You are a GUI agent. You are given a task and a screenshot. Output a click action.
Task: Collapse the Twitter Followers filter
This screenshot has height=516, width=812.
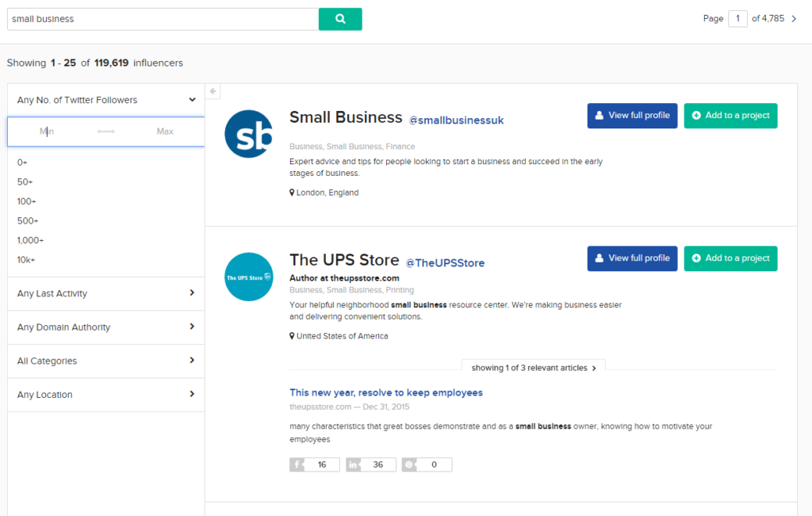point(192,100)
